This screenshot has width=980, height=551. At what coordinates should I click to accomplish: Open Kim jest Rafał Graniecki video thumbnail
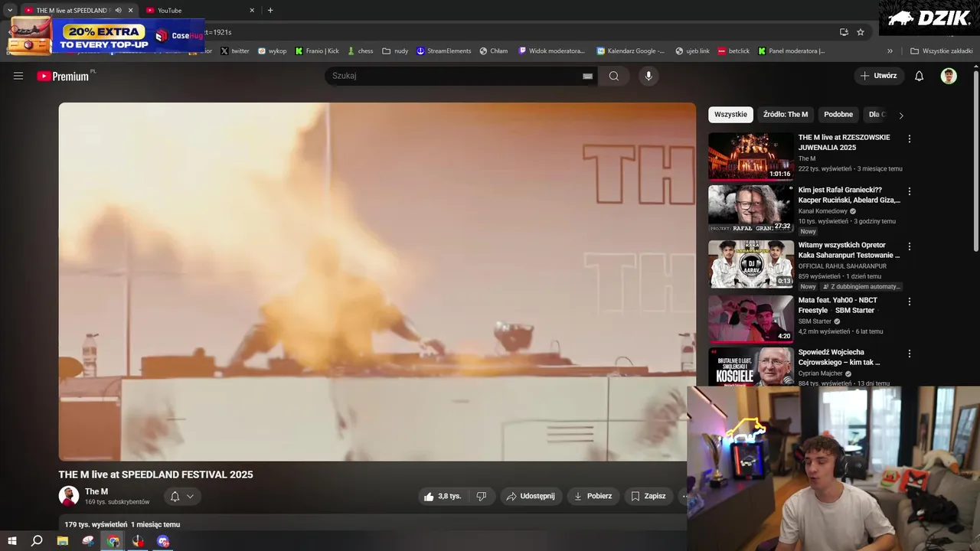pos(751,209)
